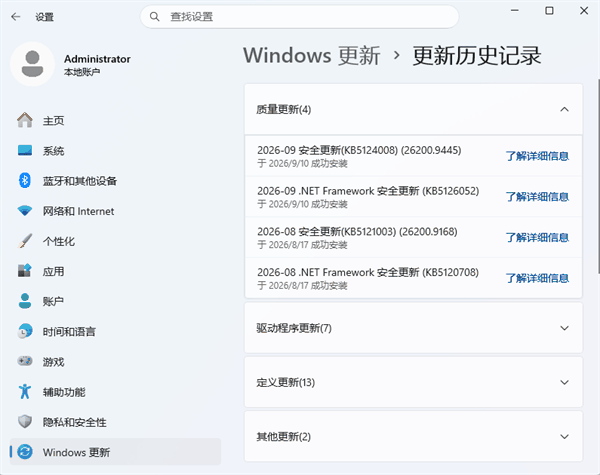Click the Windows 更新 sync icon
This screenshot has height=475, width=600.
pos(25,452)
